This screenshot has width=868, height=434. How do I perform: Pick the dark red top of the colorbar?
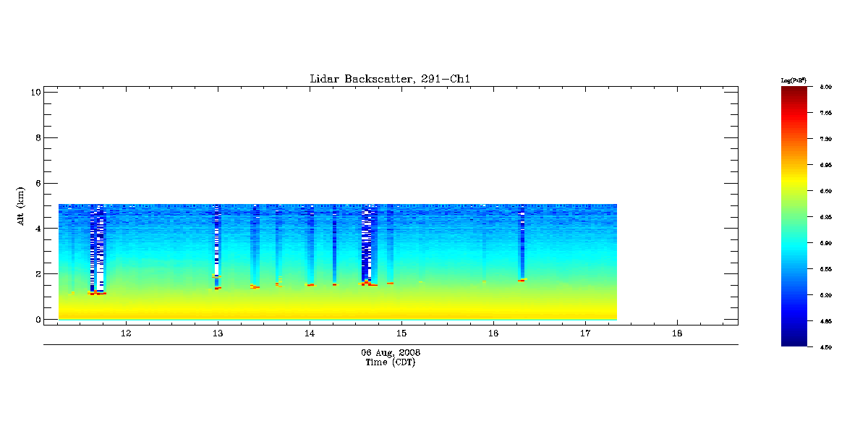(x=793, y=93)
